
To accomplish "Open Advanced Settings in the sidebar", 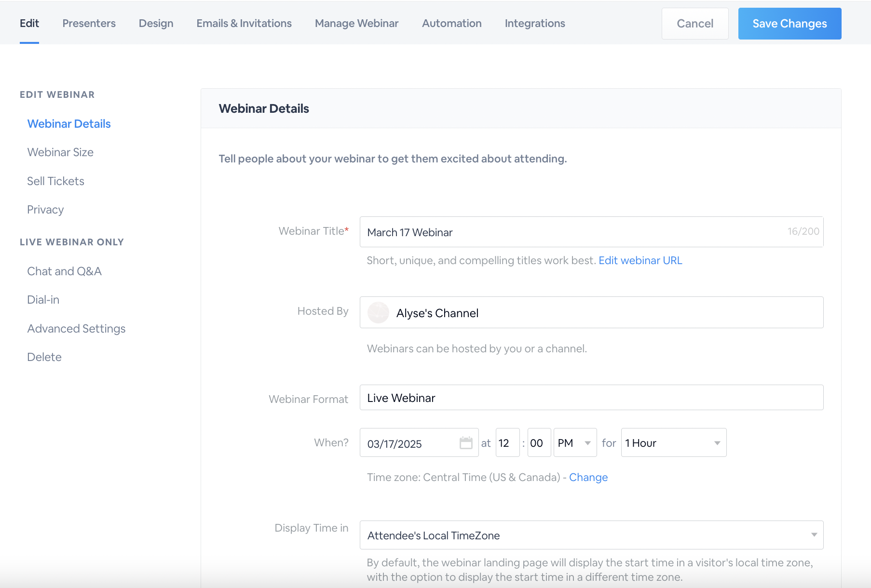I will pyautogui.click(x=76, y=328).
